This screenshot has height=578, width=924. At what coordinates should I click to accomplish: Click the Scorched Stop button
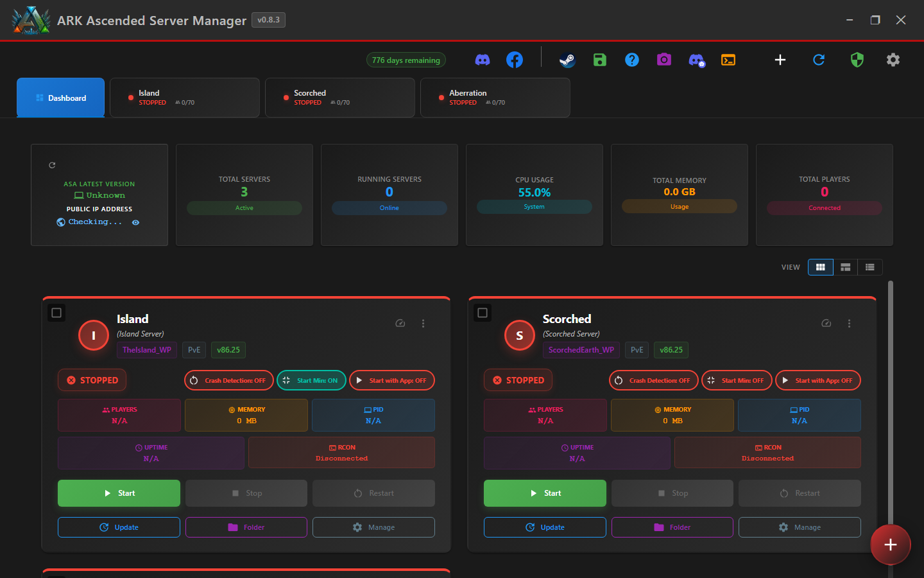[x=672, y=493]
